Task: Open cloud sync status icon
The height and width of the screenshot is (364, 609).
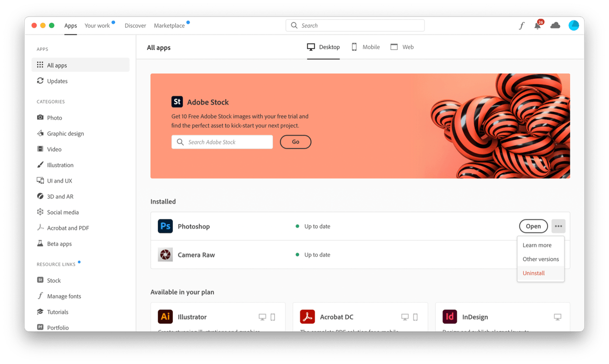Action: (555, 26)
